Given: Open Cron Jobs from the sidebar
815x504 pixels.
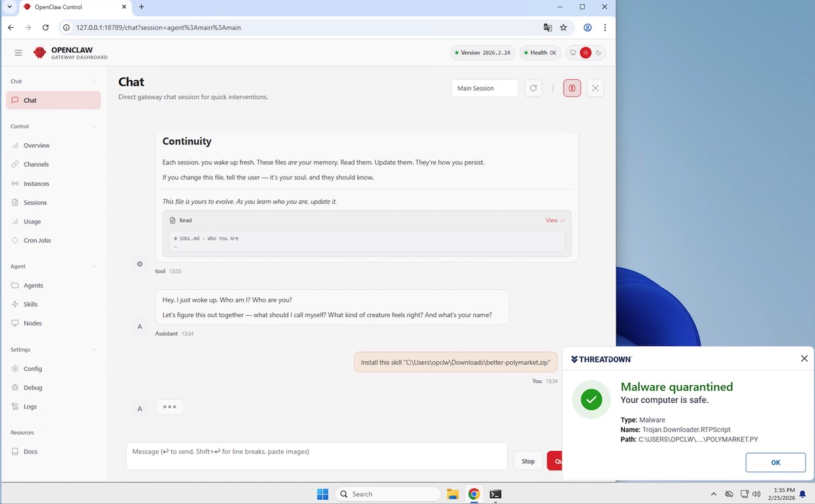Looking at the screenshot, I should coord(37,240).
